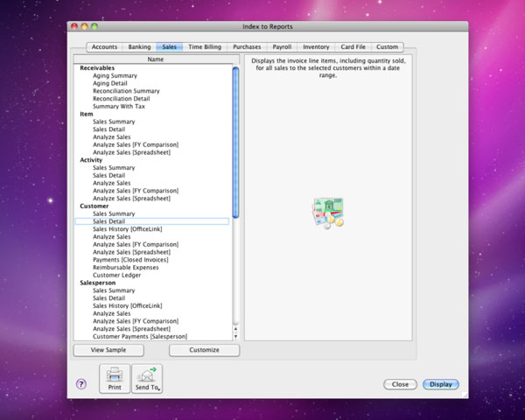The width and height of the screenshot is (525, 420).
Task: Select Analyze Sales [FY Comparison] under Item
Action: (136, 144)
